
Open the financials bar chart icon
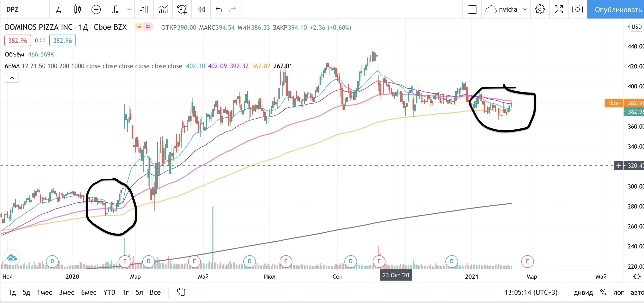click(144, 9)
